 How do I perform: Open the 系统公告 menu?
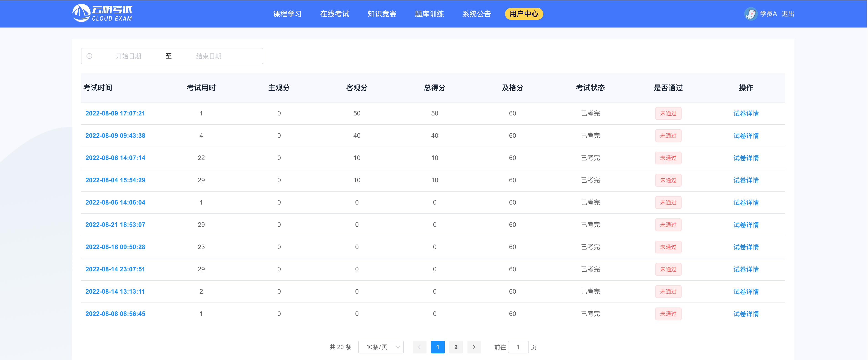click(x=477, y=14)
